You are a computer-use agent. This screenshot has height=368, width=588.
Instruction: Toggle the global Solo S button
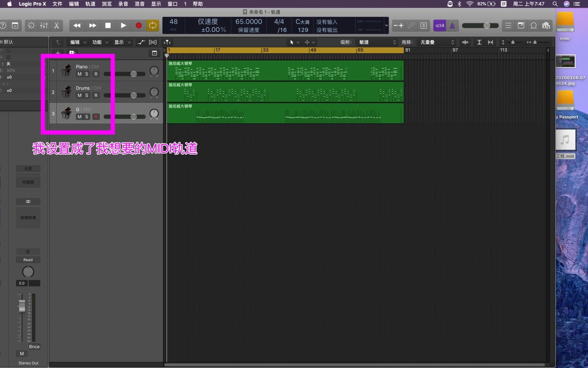[424, 25]
